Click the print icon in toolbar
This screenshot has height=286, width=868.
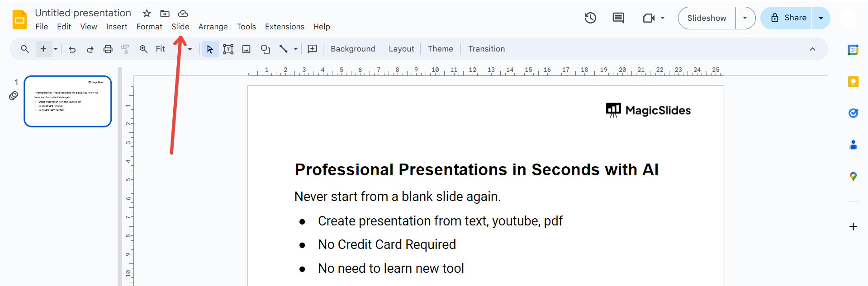[x=108, y=49]
